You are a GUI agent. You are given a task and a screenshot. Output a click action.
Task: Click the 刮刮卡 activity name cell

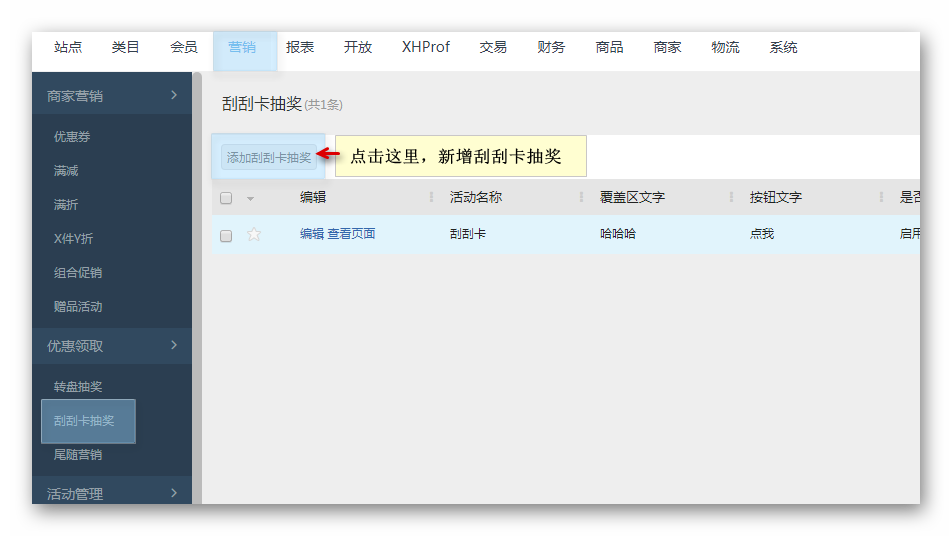point(468,234)
